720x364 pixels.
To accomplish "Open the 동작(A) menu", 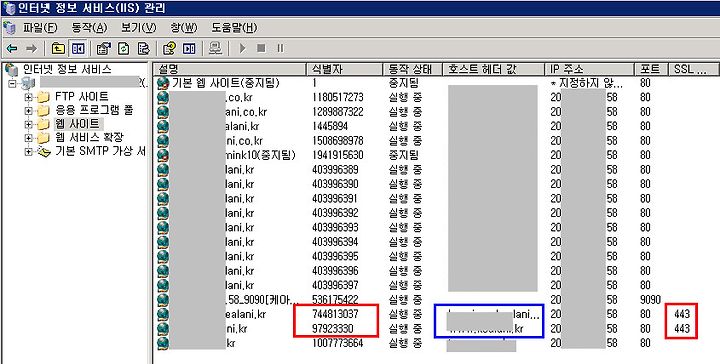I will [x=89, y=28].
